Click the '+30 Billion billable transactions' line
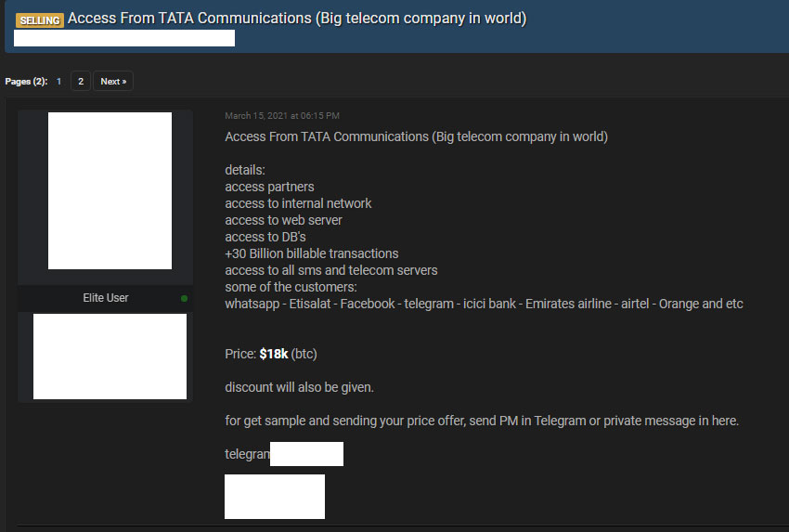The height and width of the screenshot is (532, 789). (x=312, y=253)
